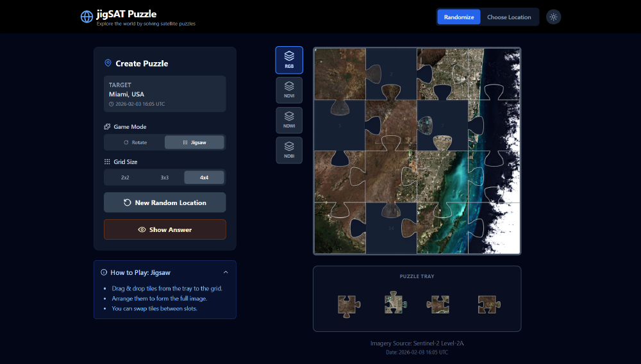
Task: Switch to the NDWI layer view
Action: [289, 120]
